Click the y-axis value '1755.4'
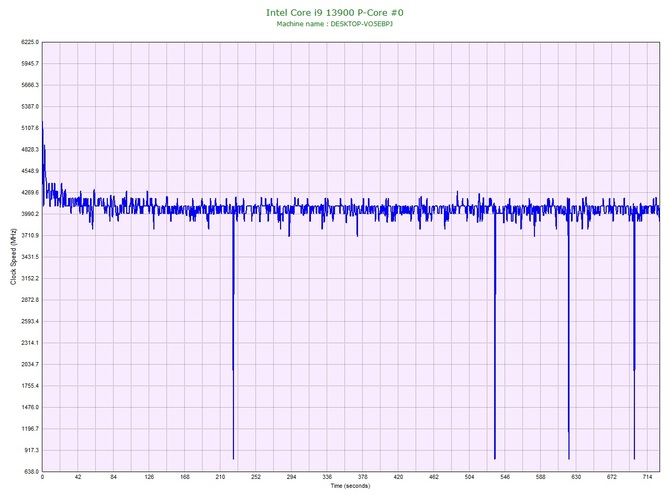Image resolution: width=670 pixels, height=503 pixels. click(x=30, y=386)
